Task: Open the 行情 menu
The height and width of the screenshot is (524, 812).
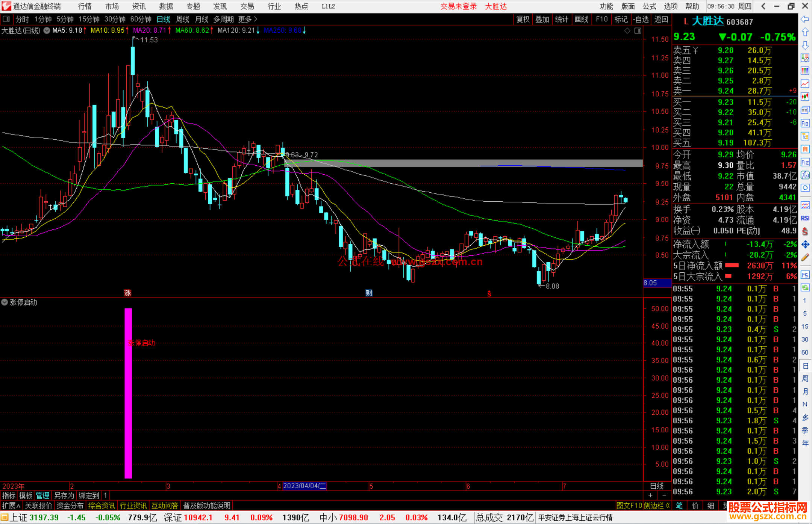Action: pos(85,6)
